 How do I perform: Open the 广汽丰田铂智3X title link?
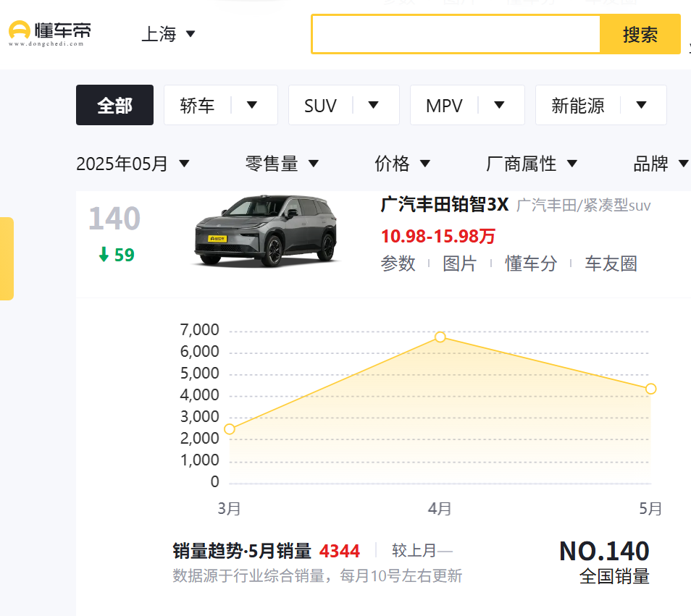[x=445, y=205]
